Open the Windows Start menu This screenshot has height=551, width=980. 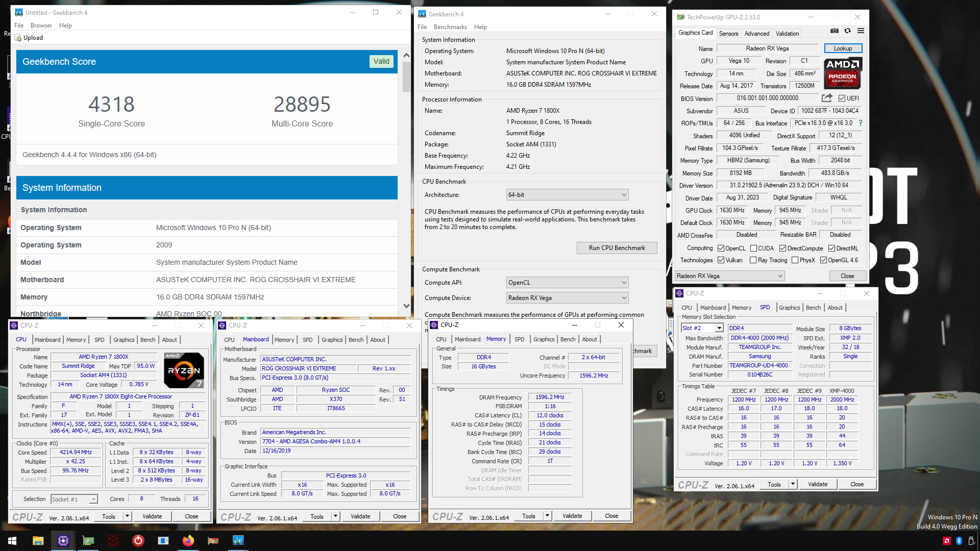12,541
